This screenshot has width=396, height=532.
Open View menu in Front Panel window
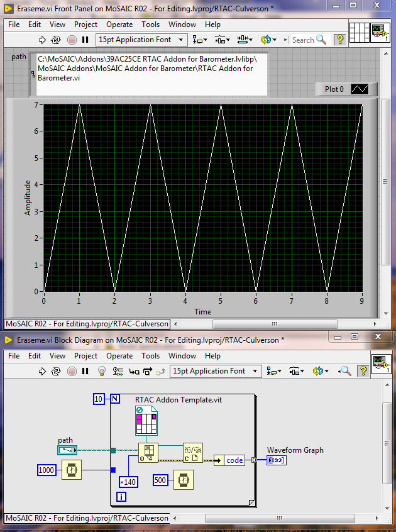click(57, 25)
